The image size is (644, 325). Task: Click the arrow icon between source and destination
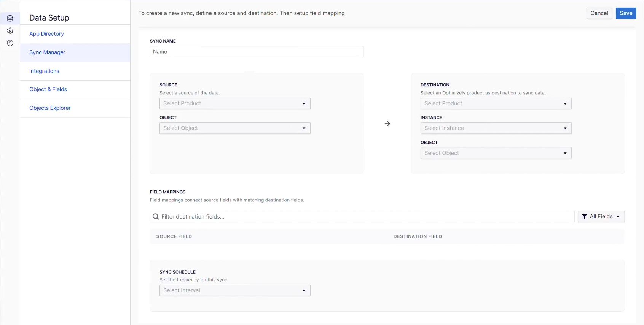(x=387, y=124)
